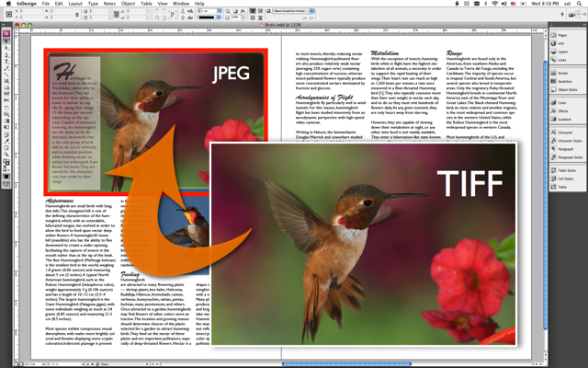Select the Scissors tool
588x368 pixels.
tap(6, 100)
